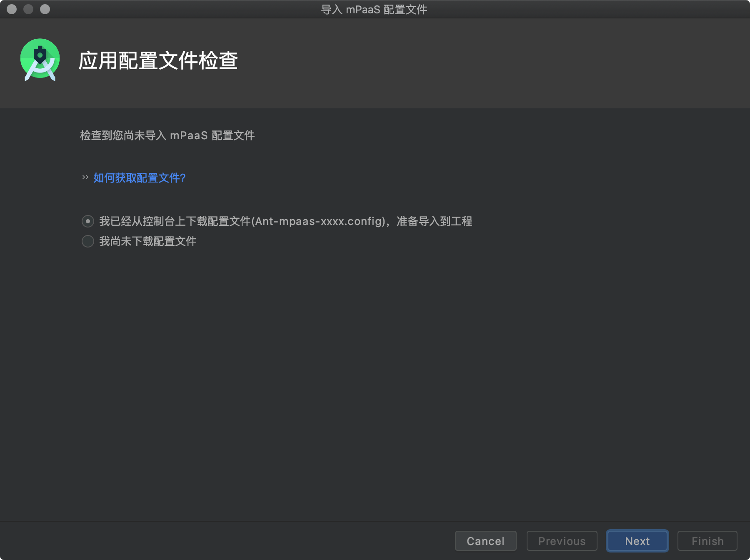Click the Finish button
This screenshot has height=560, width=750.
click(707, 541)
